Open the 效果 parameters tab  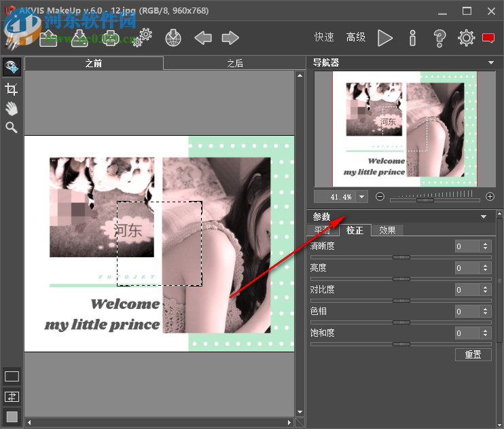387,230
